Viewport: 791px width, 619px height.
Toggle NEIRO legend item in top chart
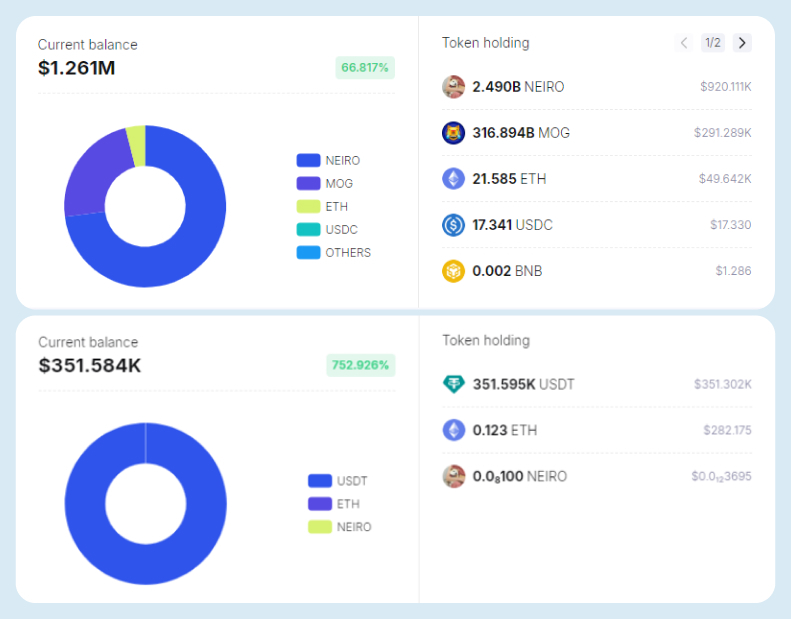(x=328, y=161)
